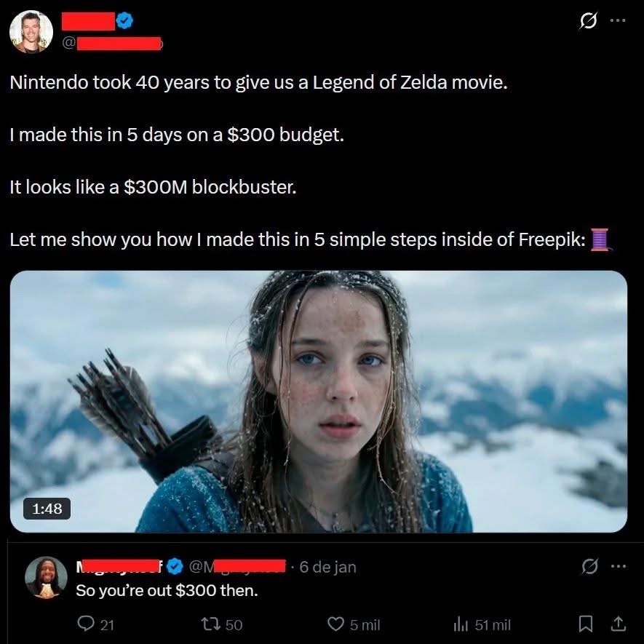Open the original poster's profile picture
The height and width of the screenshot is (644, 644).
click(31, 31)
